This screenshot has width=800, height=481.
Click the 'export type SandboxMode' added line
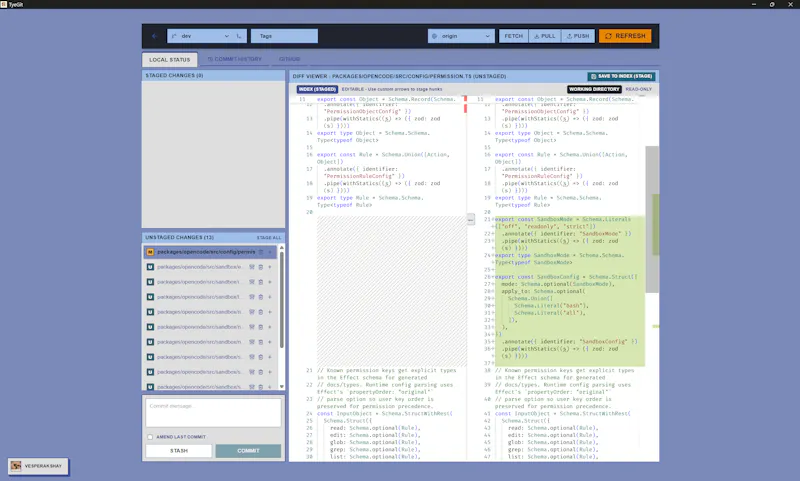(559, 256)
